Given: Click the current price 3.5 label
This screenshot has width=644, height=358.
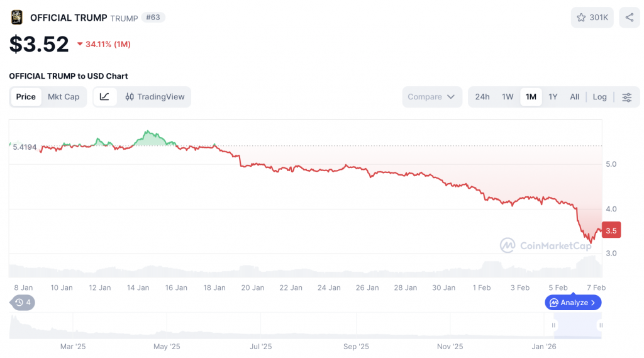Looking at the screenshot, I should [611, 230].
